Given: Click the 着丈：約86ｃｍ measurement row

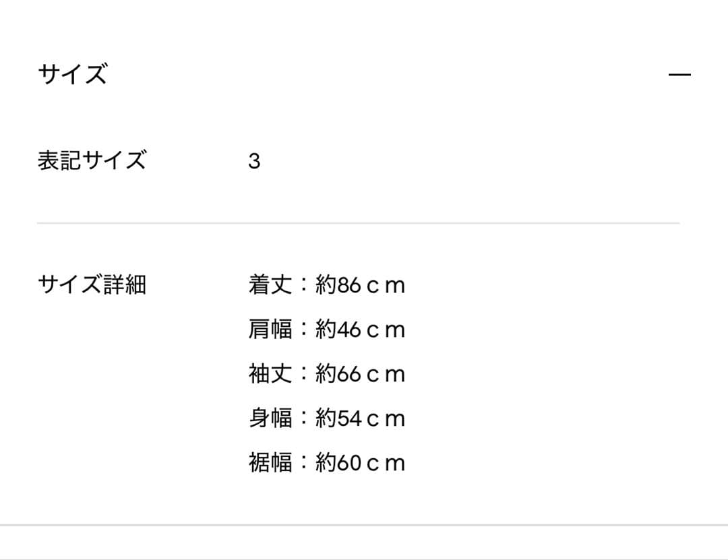Looking at the screenshot, I should (326, 284).
